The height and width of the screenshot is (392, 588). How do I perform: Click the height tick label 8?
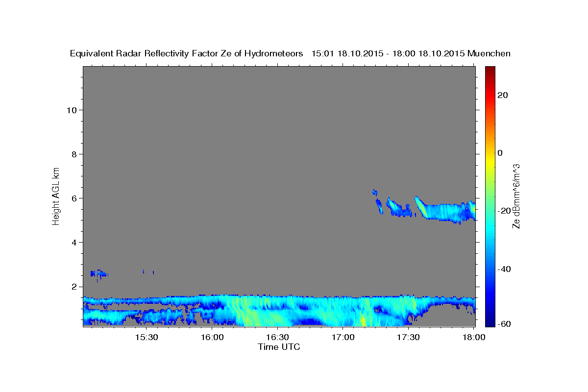(74, 154)
